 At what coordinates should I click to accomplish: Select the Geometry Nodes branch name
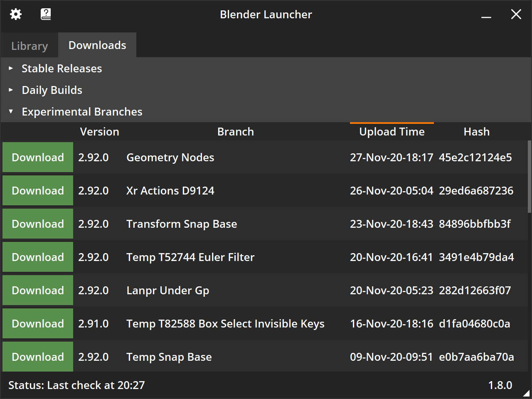(x=170, y=158)
